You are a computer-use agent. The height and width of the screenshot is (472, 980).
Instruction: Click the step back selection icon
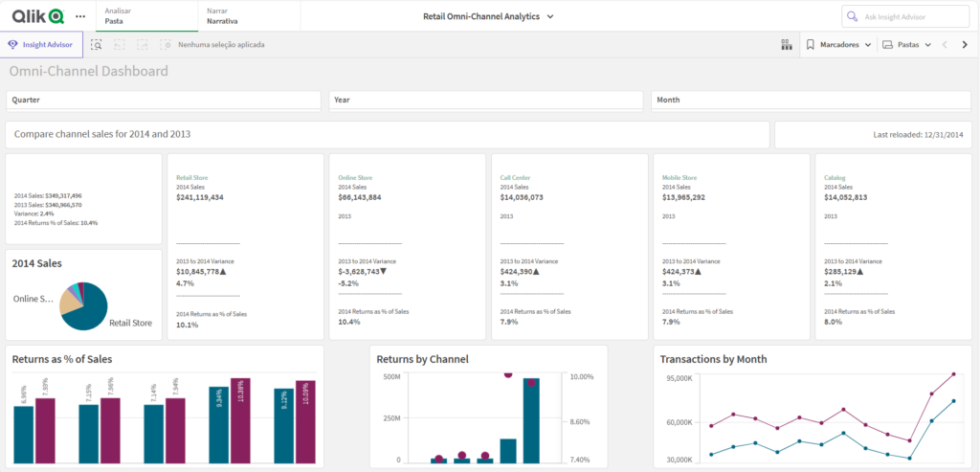click(x=120, y=45)
